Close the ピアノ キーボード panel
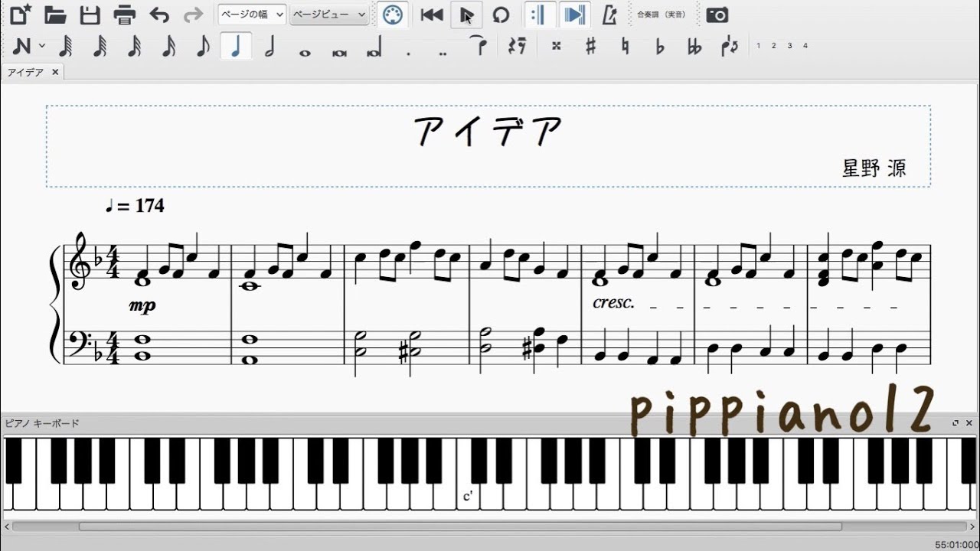 click(x=969, y=423)
